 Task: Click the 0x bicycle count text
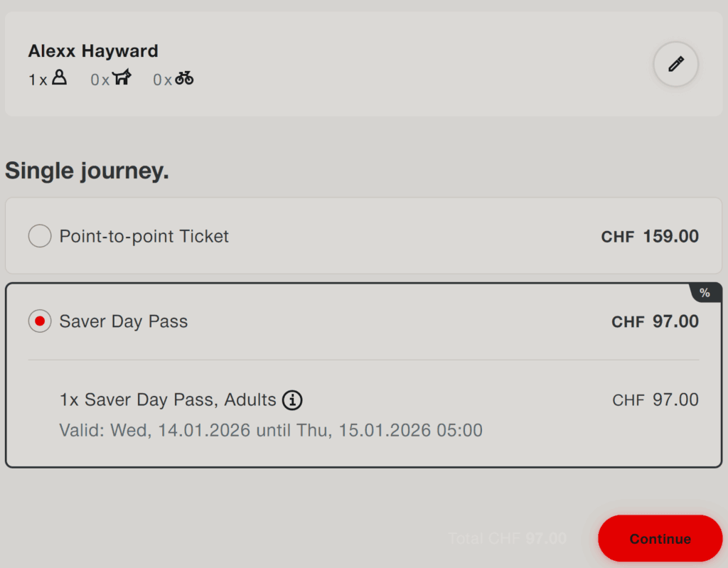tap(162, 80)
